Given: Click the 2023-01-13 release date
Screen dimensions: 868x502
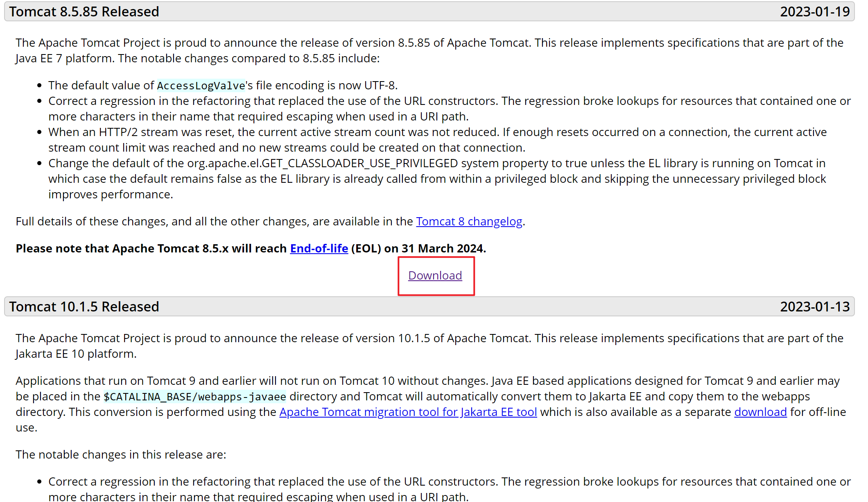Looking at the screenshot, I should click(x=815, y=307).
